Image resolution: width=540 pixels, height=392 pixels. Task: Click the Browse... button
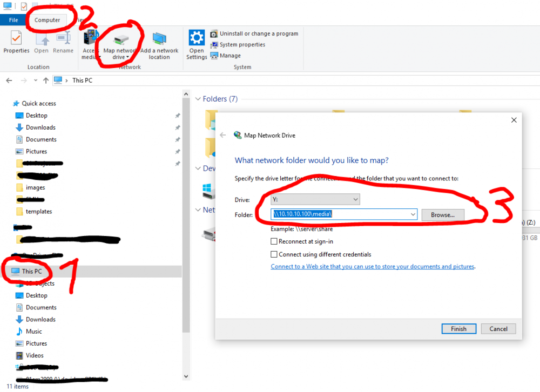pos(443,215)
